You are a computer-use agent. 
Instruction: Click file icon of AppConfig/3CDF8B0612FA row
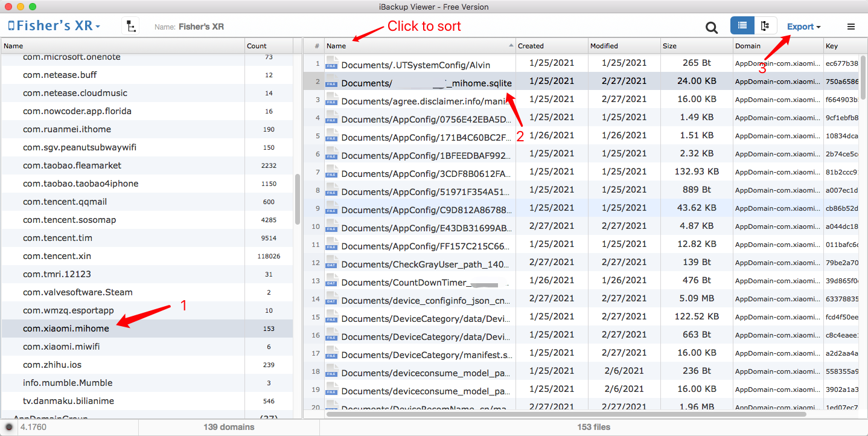point(331,172)
